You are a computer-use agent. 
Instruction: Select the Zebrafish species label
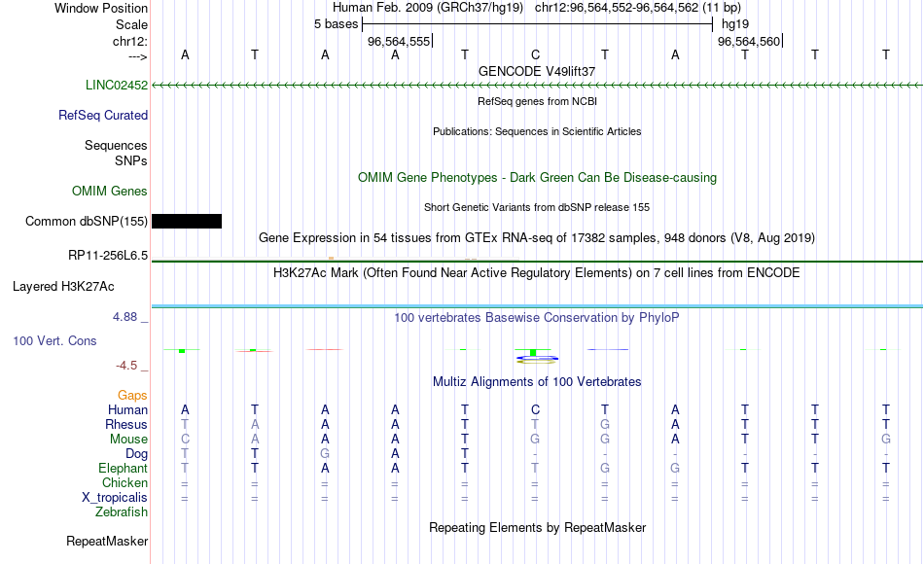pyautogui.click(x=122, y=511)
